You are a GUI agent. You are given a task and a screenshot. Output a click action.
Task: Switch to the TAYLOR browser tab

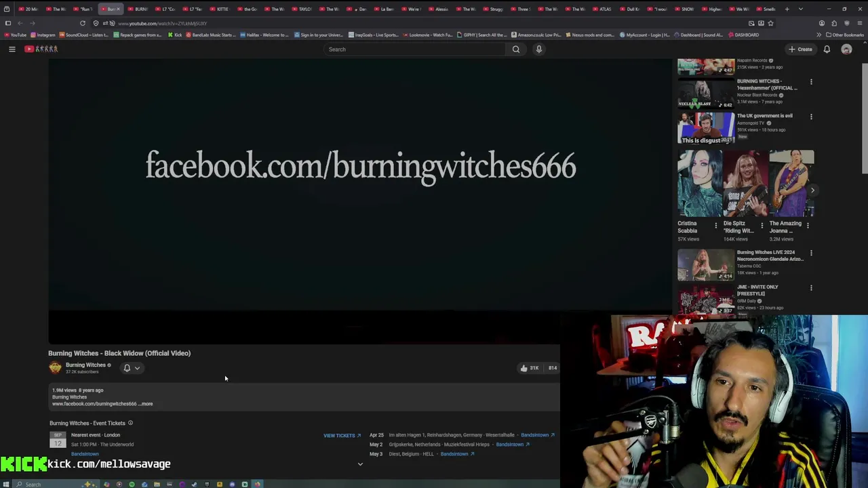click(302, 9)
